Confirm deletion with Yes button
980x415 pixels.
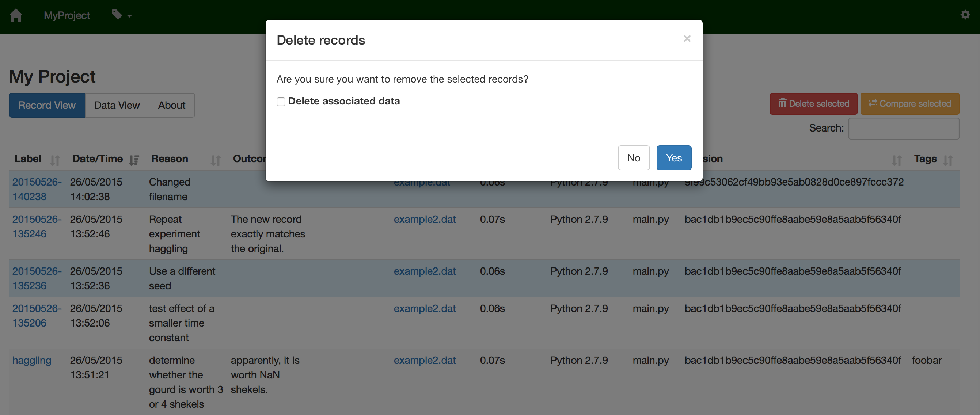[x=674, y=158]
